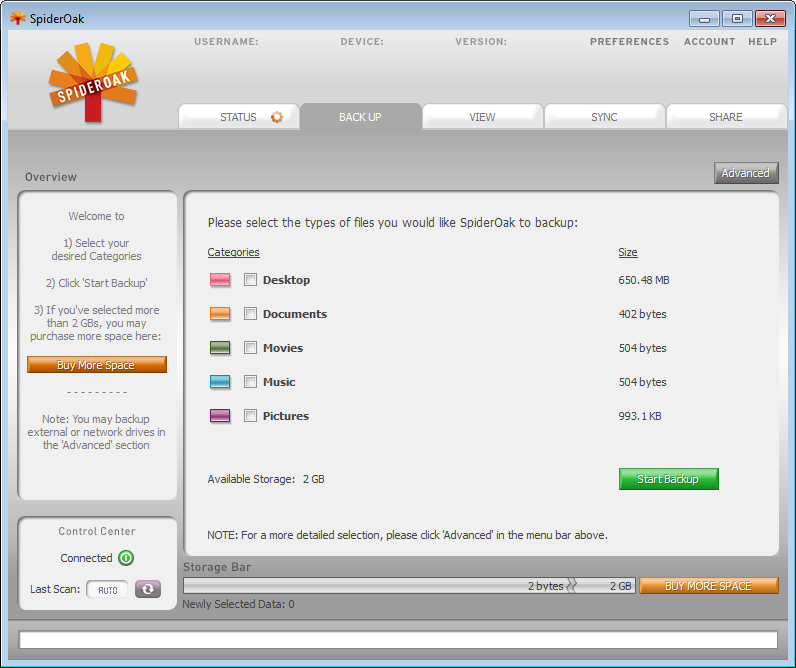Click the blue Music category icon
The image size is (796, 668).
pyautogui.click(x=220, y=383)
